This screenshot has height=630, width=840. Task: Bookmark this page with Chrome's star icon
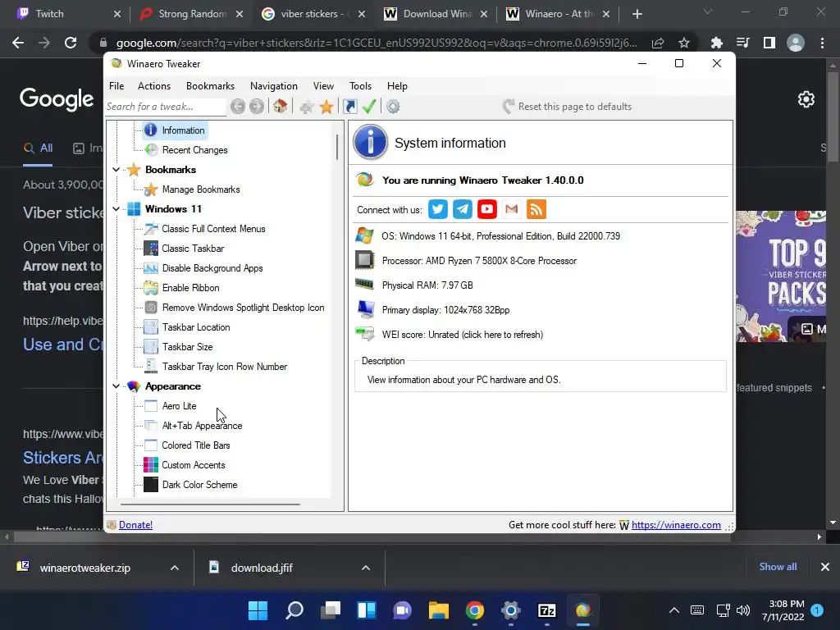[683, 43]
